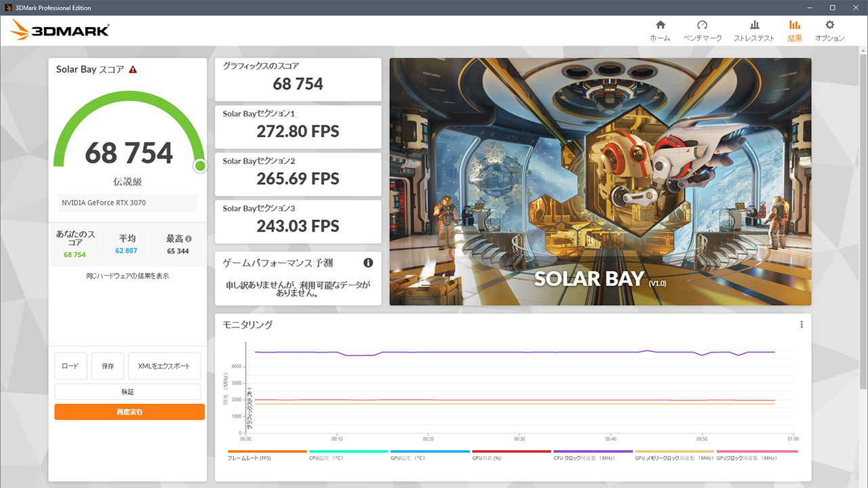
Task: Click the グラフィックスのスコア value 68 754
Action: pos(298,84)
